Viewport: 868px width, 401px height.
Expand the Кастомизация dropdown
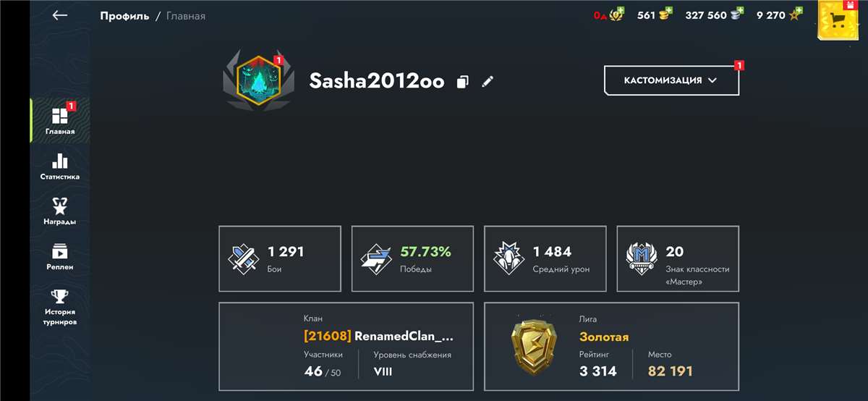pos(671,80)
